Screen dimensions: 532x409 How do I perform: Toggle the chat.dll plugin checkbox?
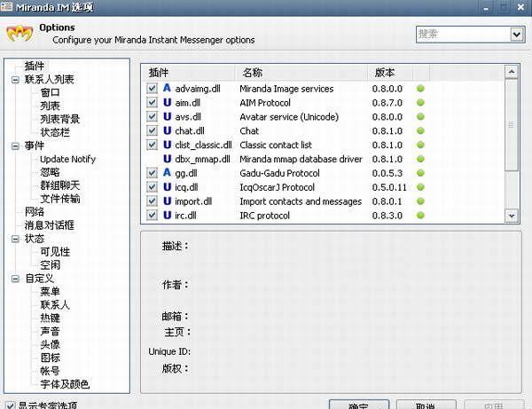152,130
